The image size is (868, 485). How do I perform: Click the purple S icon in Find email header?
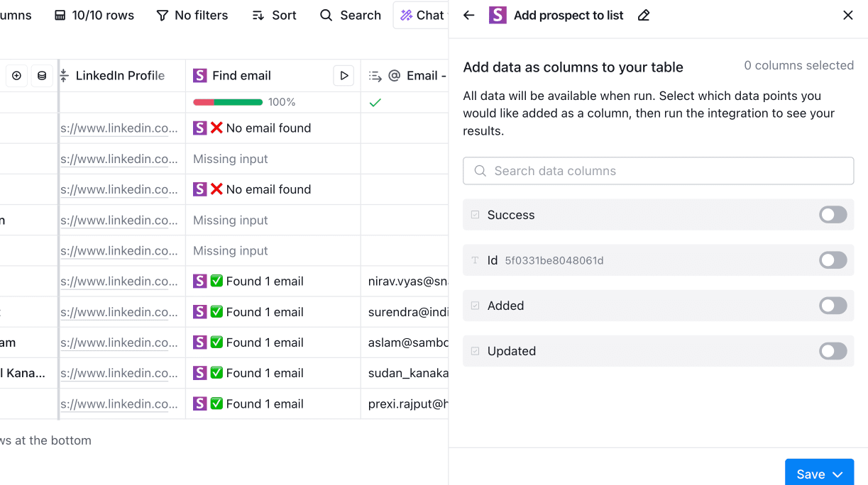pyautogui.click(x=200, y=76)
